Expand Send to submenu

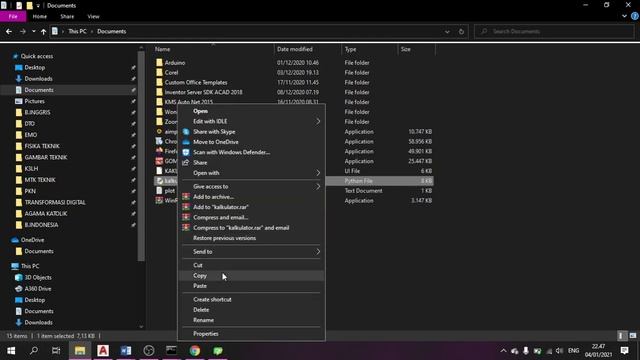(x=251, y=251)
